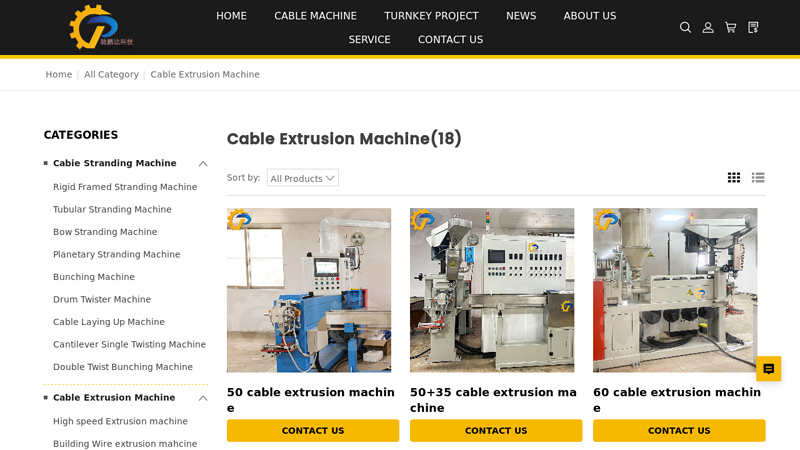Select Cable Laying Up Machine
800x450 pixels.
pyautogui.click(x=109, y=322)
